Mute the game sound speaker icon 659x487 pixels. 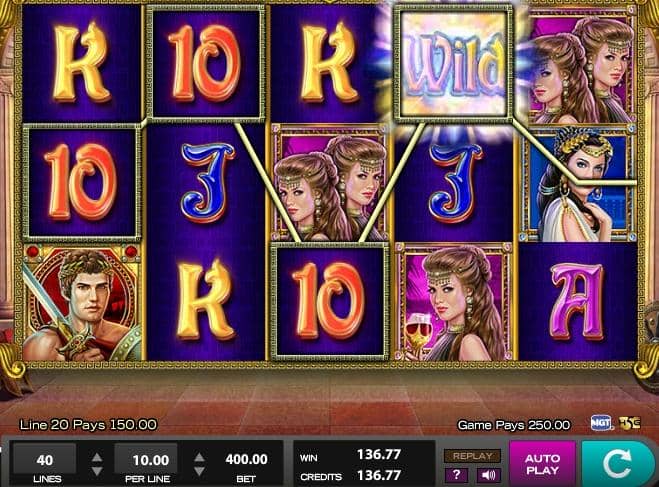point(489,475)
